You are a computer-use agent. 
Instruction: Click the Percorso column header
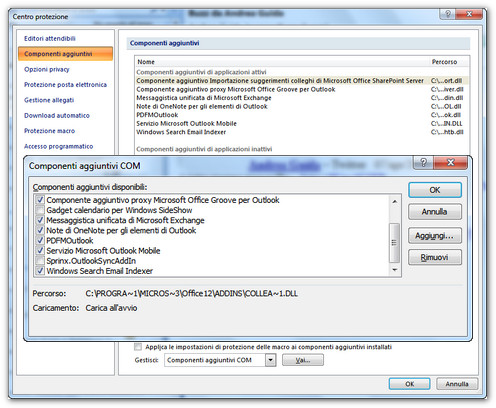click(x=449, y=62)
